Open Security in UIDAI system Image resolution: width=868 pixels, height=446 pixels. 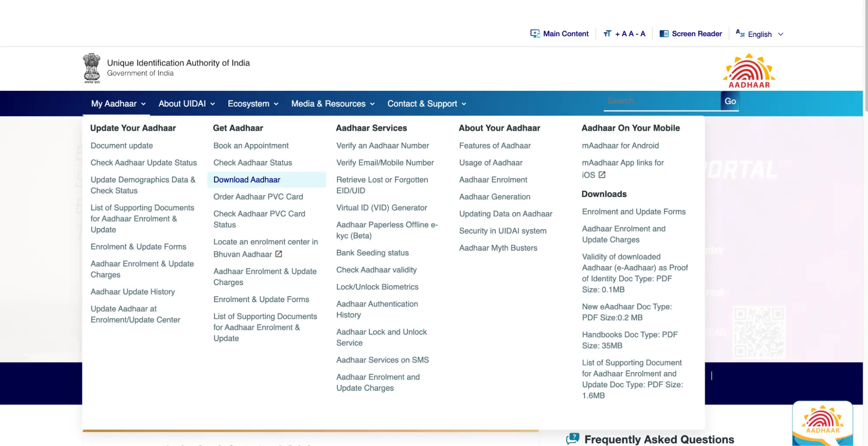[x=503, y=231]
